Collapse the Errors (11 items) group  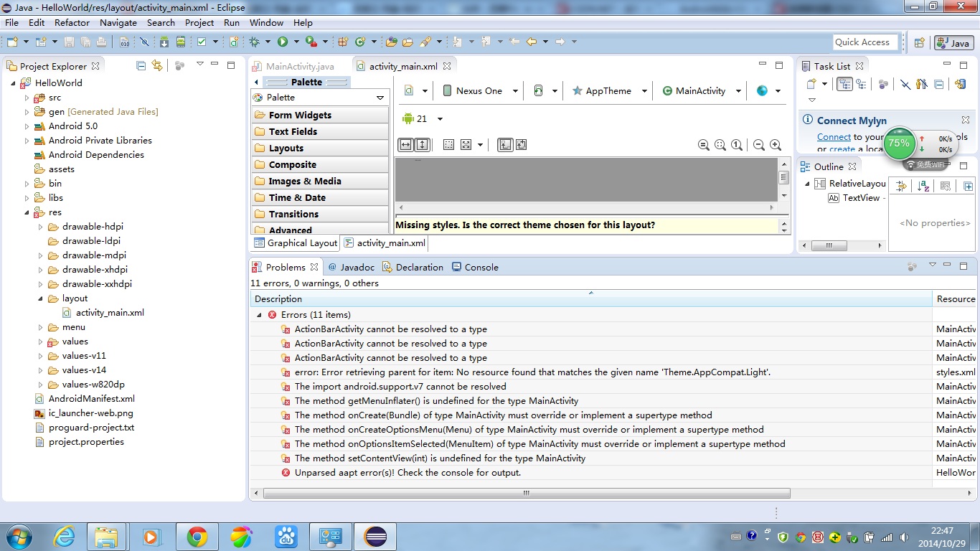(259, 315)
